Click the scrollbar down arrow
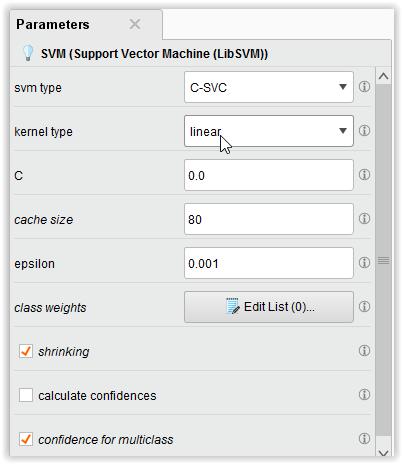This screenshot has width=402, height=464. click(x=384, y=453)
